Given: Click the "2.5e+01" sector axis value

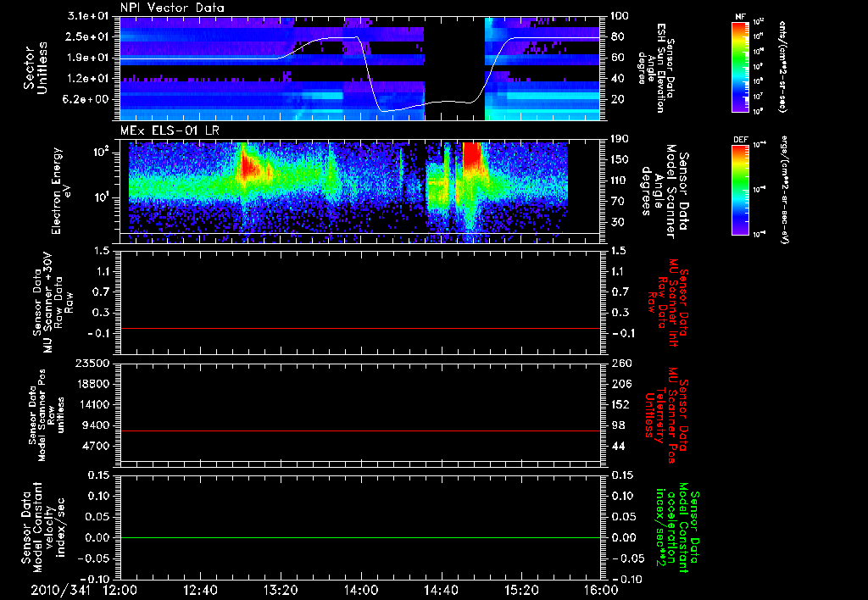Looking at the screenshot, I should pyautogui.click(x=88, y=36).
